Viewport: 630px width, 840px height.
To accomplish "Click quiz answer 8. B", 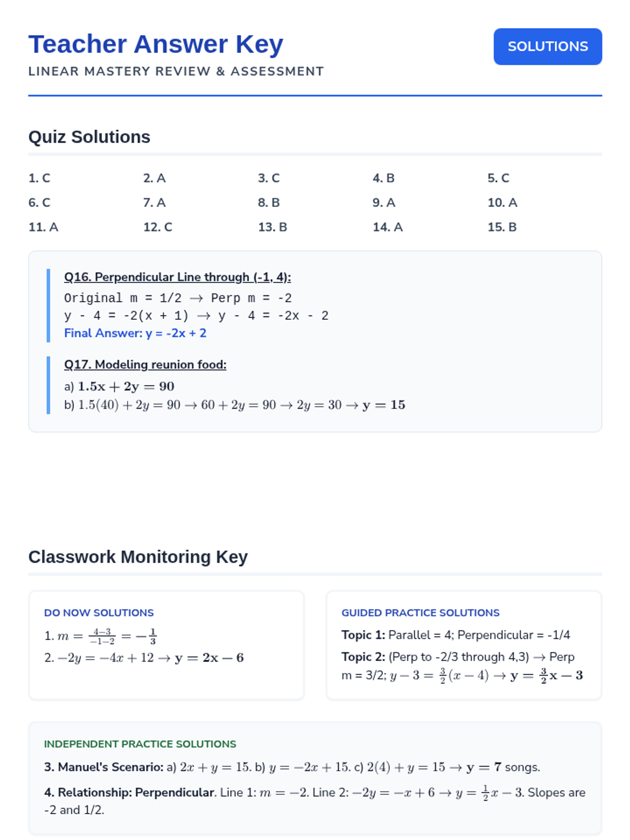I will [269, 203].
